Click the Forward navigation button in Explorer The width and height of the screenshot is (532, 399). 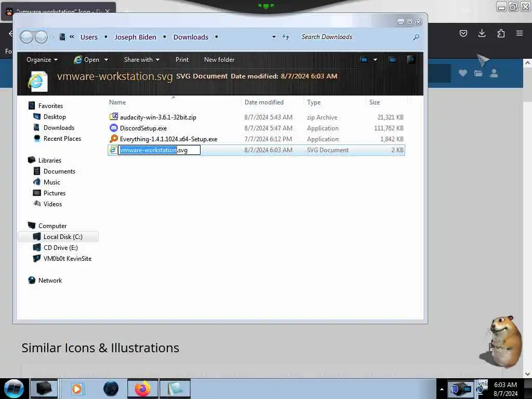pyautogui.click(x=42, y=37)
